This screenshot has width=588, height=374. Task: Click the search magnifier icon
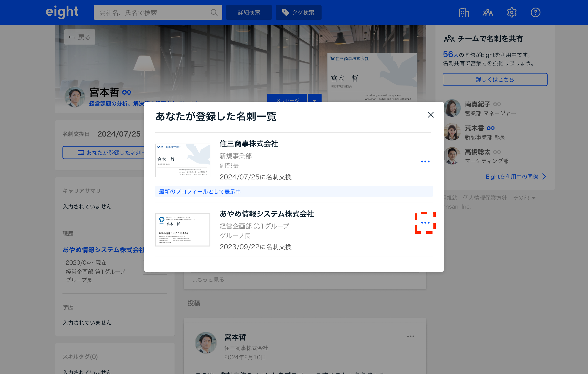(x=214, y=12)
